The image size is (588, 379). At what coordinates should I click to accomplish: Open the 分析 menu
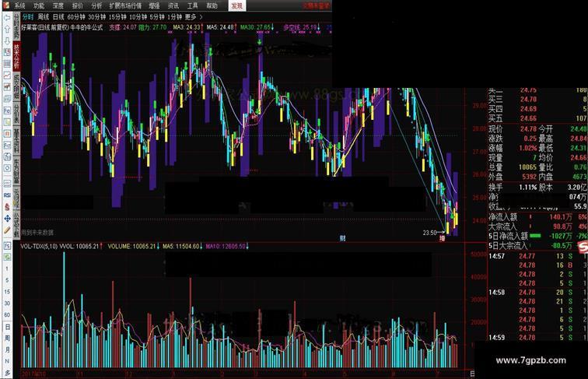click(x=96, y=5)
